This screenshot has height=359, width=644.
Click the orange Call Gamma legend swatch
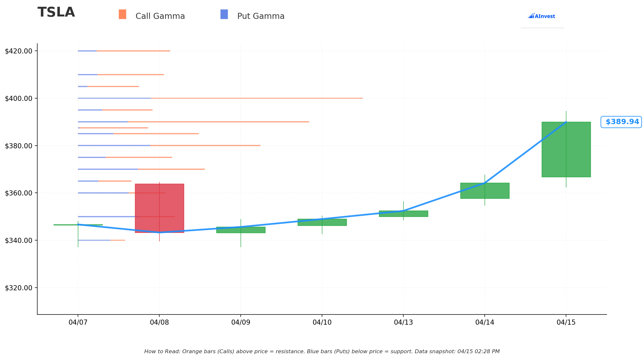pyautogui.click(x=123, y=14)
